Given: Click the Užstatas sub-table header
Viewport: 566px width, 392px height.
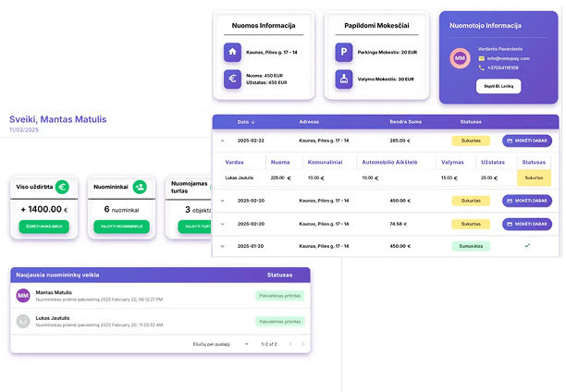Looking at the screenshot, I should [493, 163].
